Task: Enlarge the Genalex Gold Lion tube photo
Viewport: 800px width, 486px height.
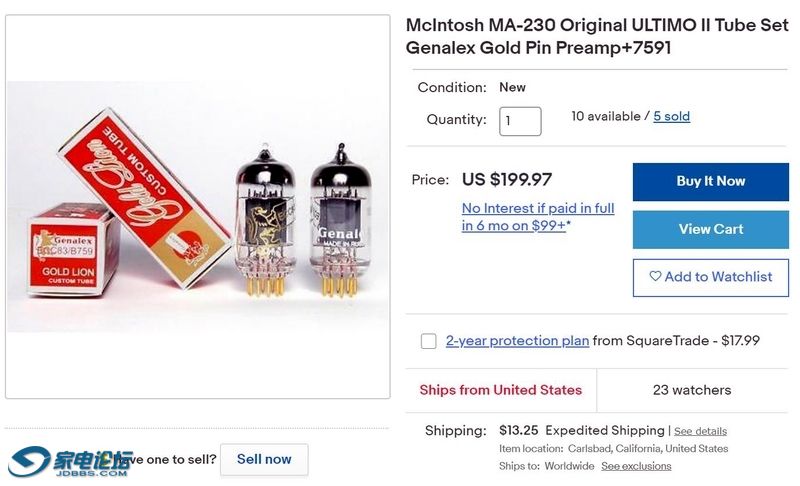Action: tap(197, 206)
